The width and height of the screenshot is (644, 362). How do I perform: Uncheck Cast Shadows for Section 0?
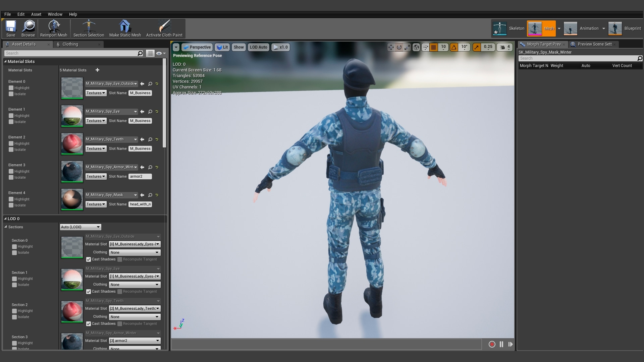click(89, 259)
